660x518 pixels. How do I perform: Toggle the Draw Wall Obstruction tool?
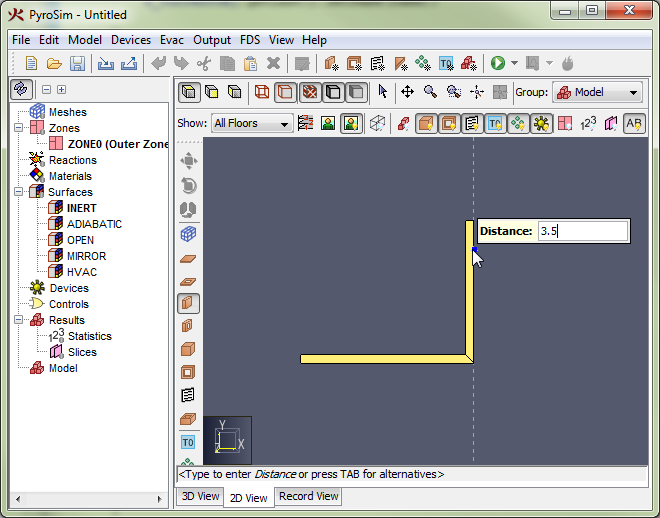188,303
